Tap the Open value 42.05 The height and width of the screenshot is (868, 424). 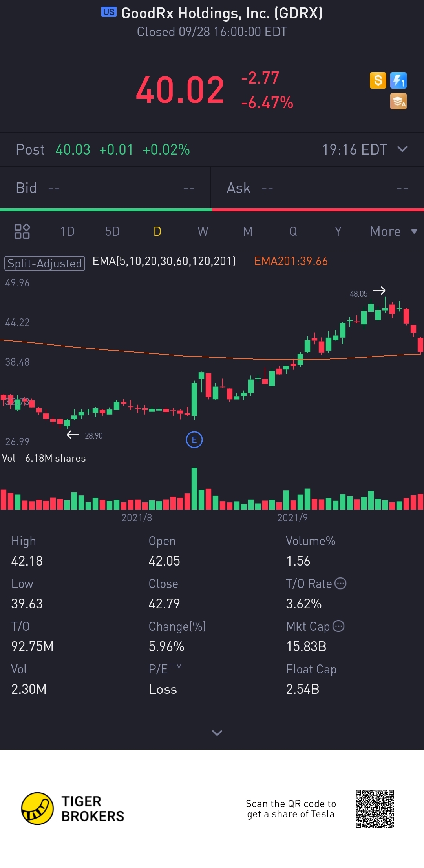point(164,561)
